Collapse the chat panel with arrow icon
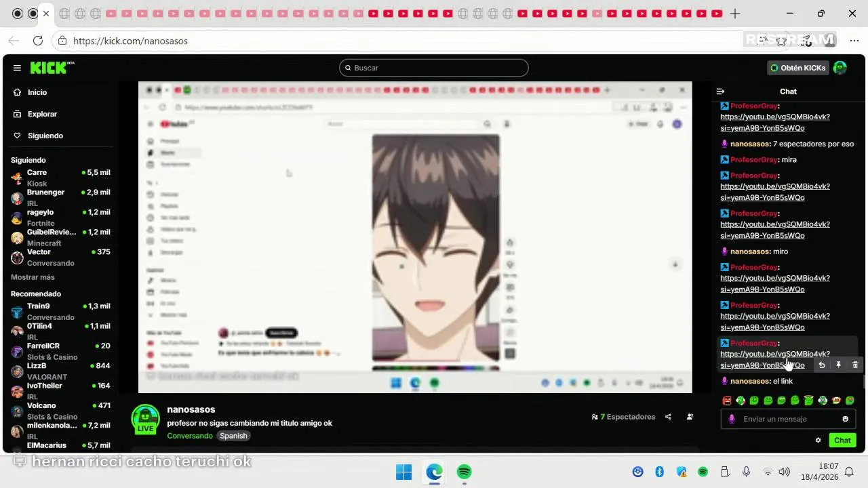Image resolution: width=868 pixels, height=488 pixels. 720,91
